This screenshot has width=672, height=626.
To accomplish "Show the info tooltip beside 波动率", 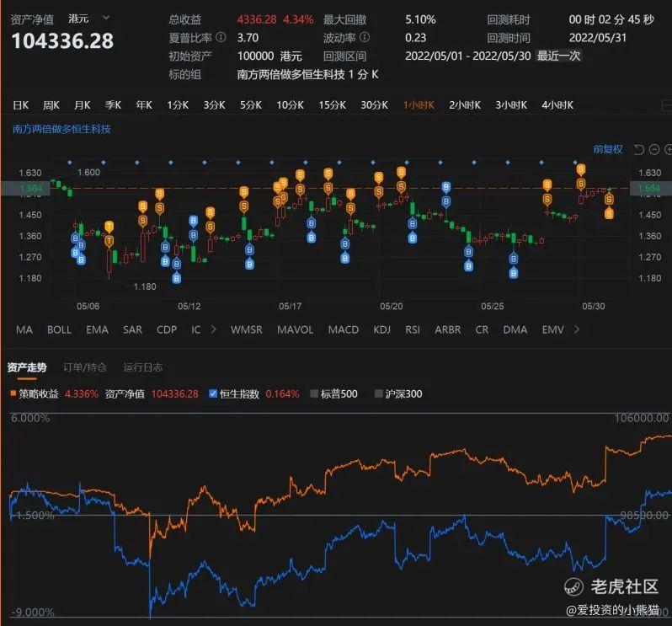I will pyautogui.click(x=365, y=37).
